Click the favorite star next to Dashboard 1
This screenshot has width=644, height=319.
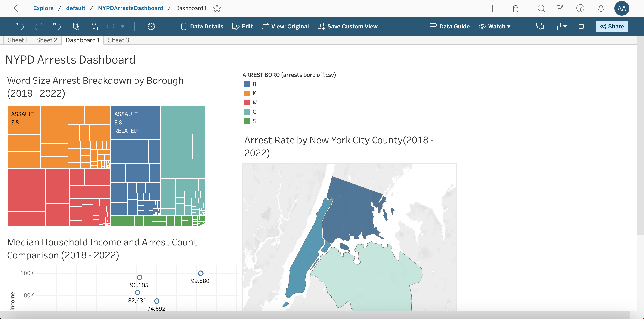(x=217, y=9)
